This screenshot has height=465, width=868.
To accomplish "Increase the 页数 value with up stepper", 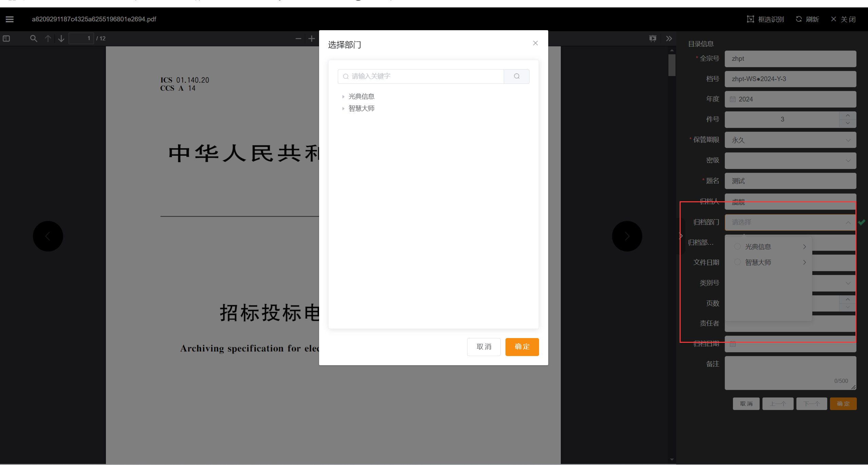I will (x=848, y=299).
